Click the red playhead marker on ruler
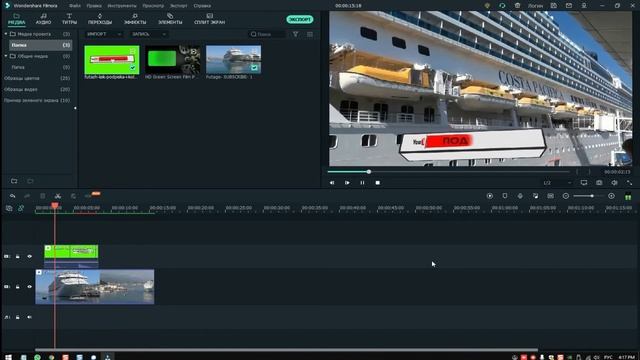The image size is (640, 360). click(55, 206)
